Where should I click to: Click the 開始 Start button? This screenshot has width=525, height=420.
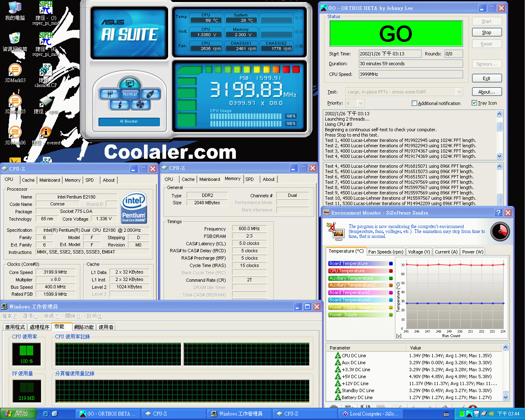click(18, 414)
